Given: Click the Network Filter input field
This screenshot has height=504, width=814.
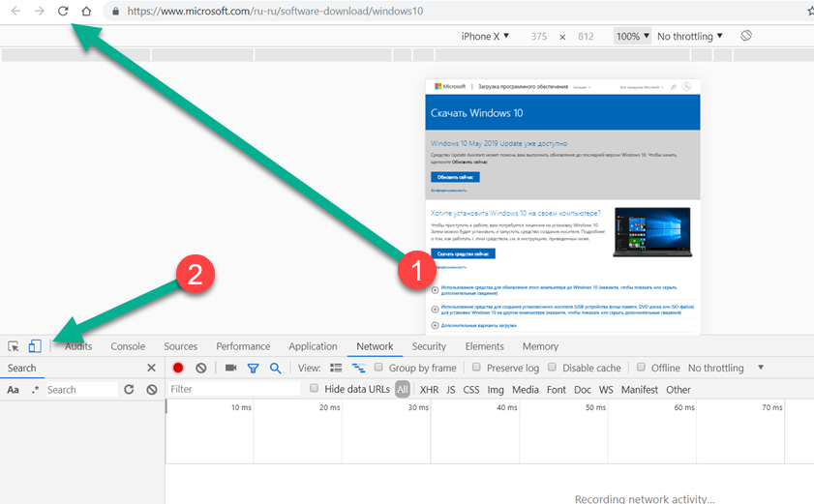Looking at the screenshot, I should [x=233, y=389].
